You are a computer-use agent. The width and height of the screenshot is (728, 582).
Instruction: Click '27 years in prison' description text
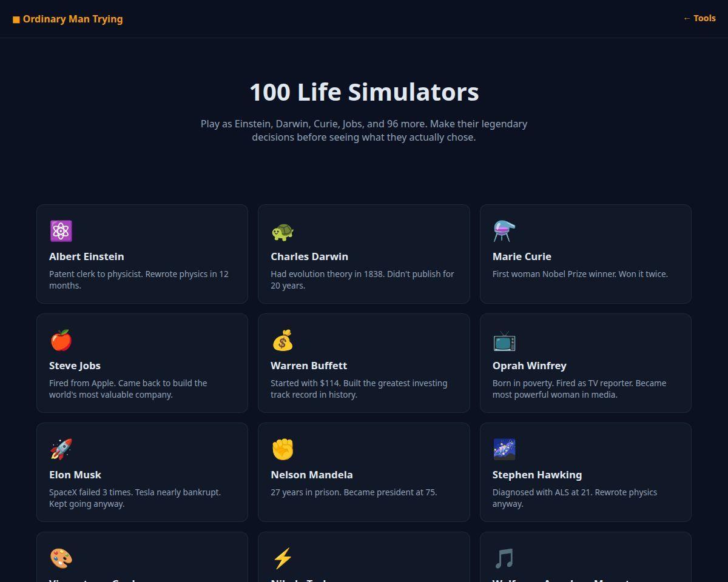[x=354, y=492]
